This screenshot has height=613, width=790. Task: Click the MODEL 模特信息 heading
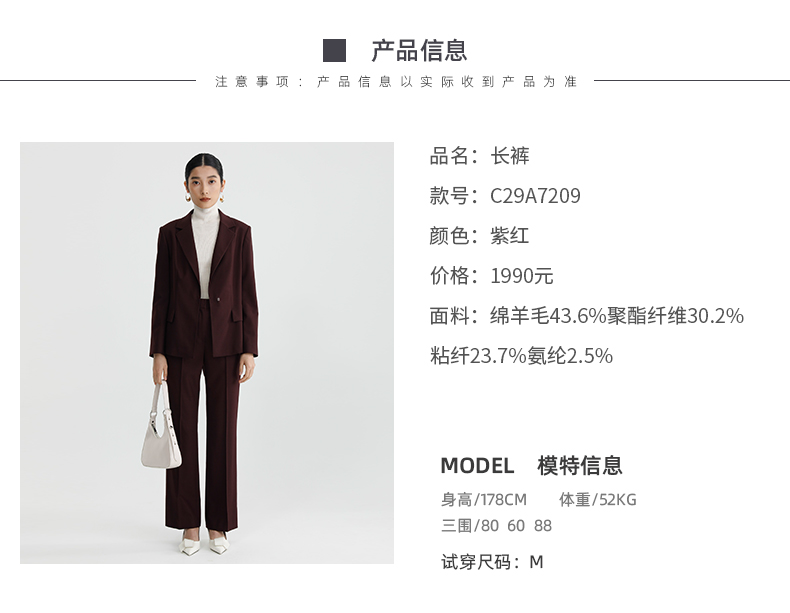point(532,465)
